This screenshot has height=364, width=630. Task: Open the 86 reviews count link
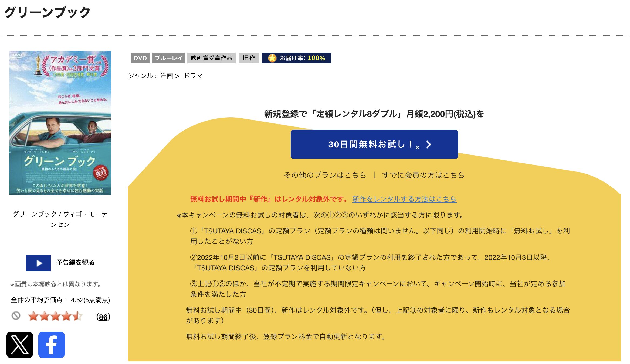click(103, 317)
